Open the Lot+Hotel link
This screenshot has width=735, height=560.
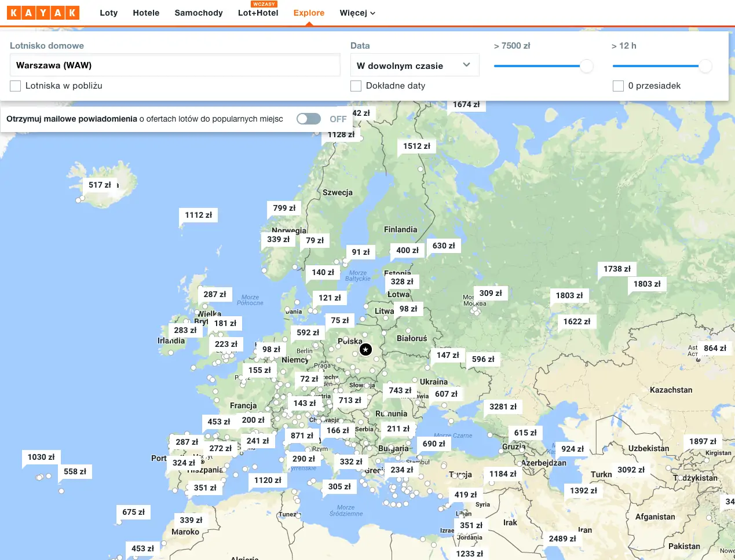[x=258, y=13]
